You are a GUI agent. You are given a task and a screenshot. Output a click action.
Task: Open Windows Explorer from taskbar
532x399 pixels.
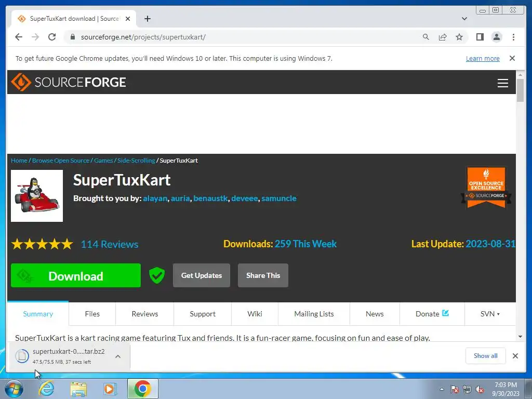pos(78,389)
